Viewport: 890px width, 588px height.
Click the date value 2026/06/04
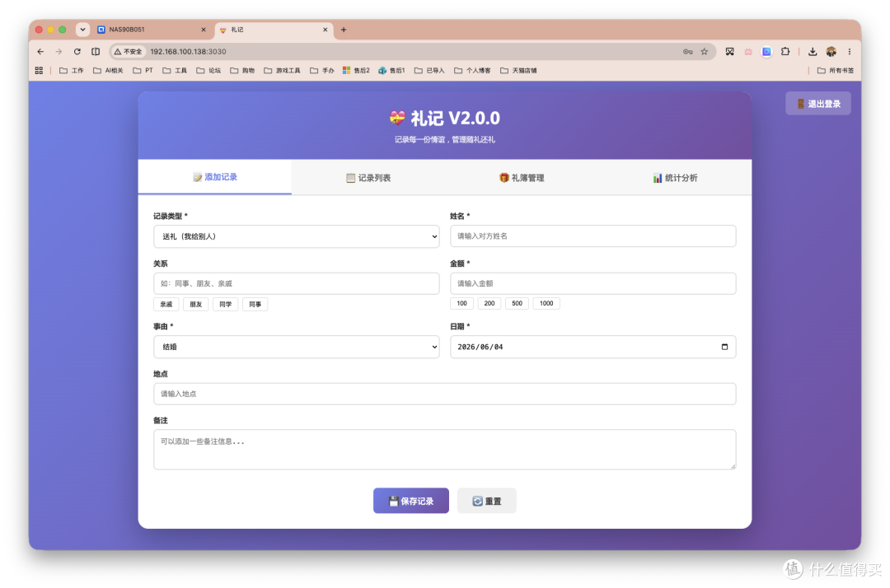(480, 347)
